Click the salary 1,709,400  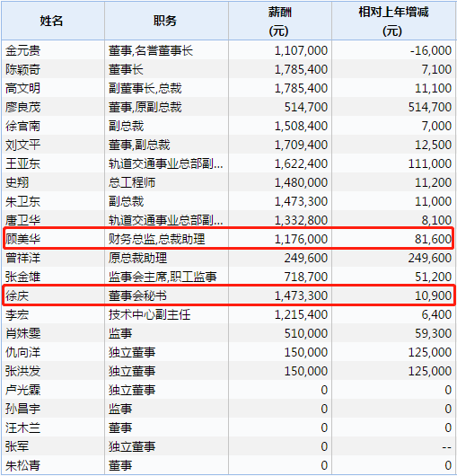click(301, 145)
